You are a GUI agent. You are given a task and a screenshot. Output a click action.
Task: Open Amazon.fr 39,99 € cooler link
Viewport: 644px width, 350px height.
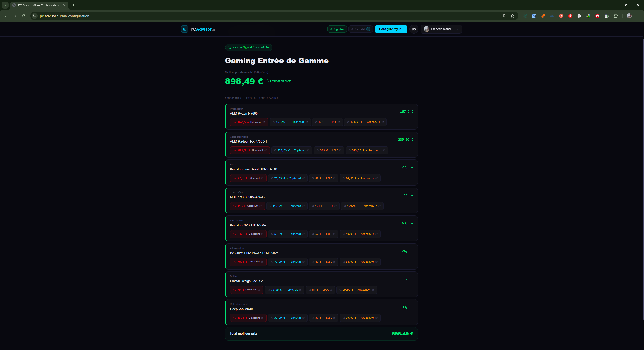(x=360, y=318)
